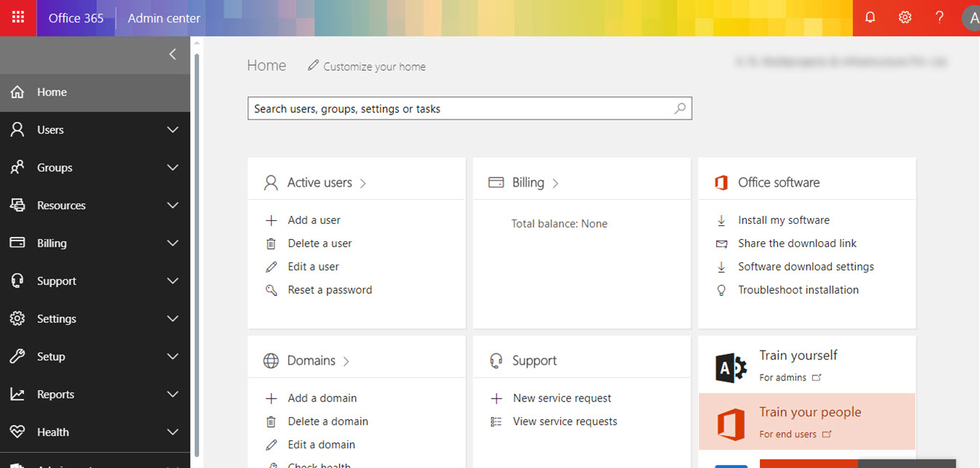Click the Users person icon in sidebar

[17, 130]
